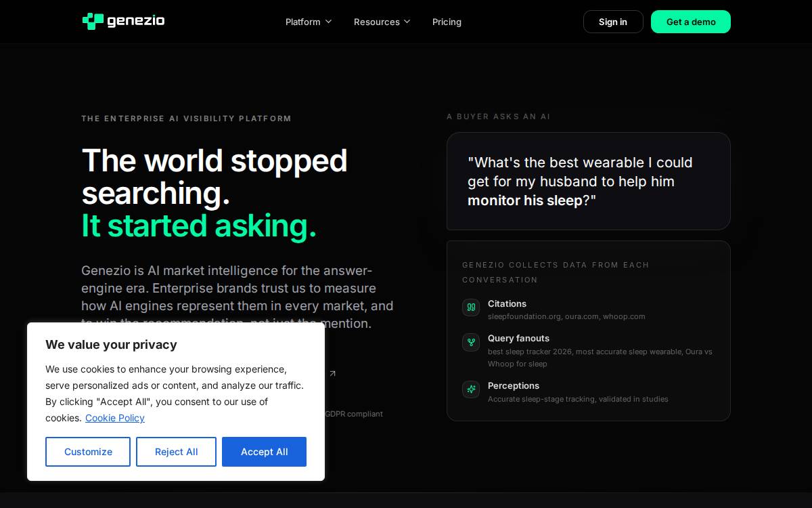This screenshot has width=812, height=508.
Task: Click the 'Perceptions' heading
Action: [x=514, y=385]
